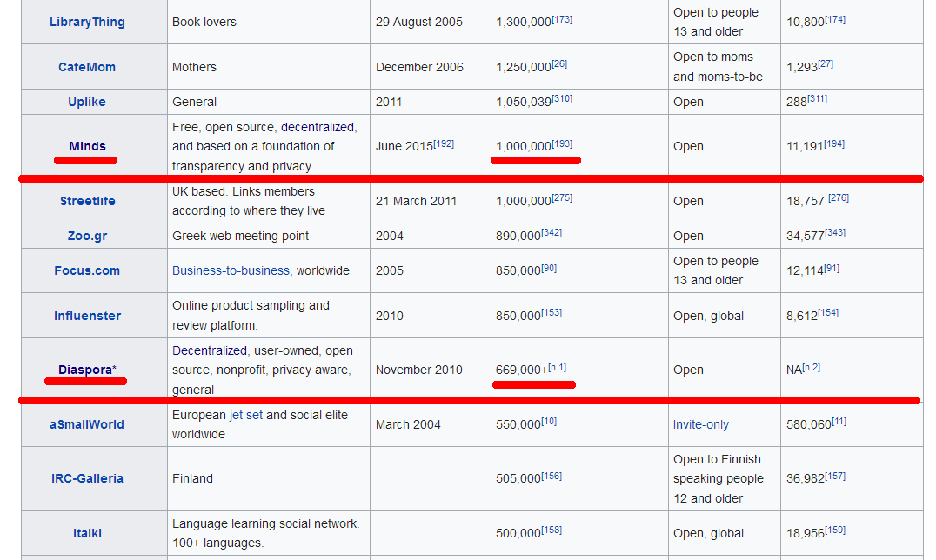Click reference 192 after June 2015
The height and width of the screenshot is (560, 936).
tap(445, 143)
